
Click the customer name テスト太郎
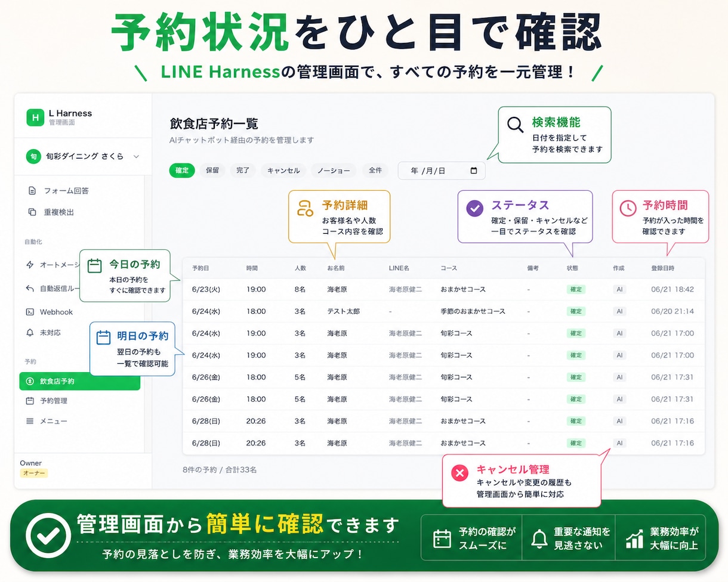[x=344, y=311]
